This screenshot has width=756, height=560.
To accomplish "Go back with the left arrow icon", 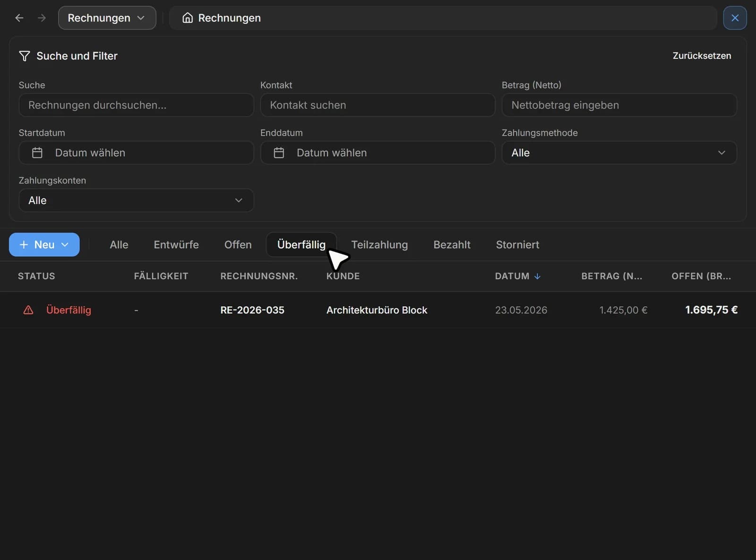I will point(19,18).
